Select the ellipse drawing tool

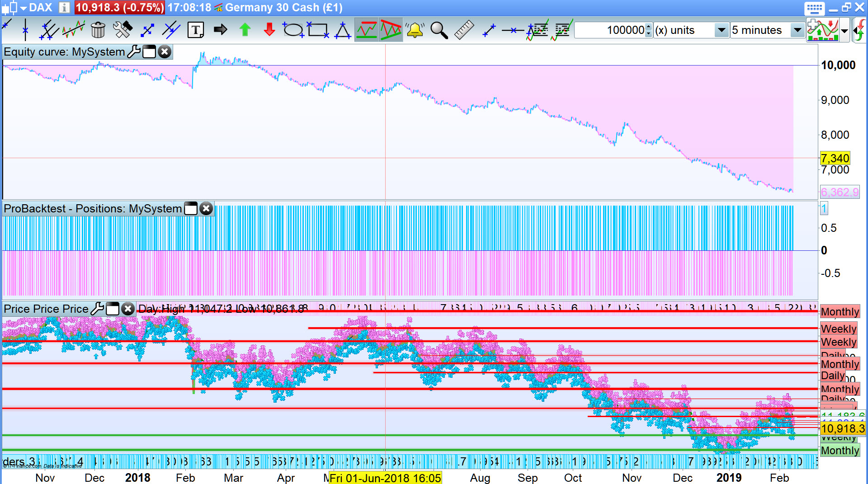[293, 30]
